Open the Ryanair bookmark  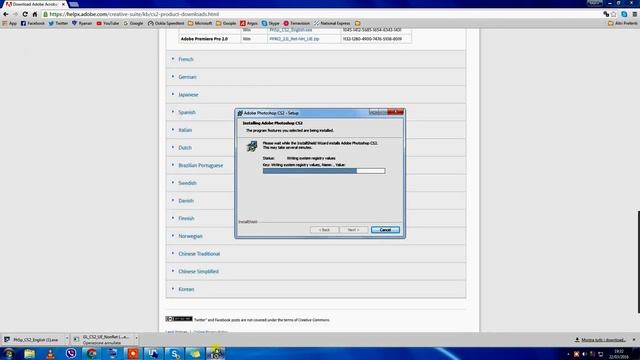tap(82, 23)
